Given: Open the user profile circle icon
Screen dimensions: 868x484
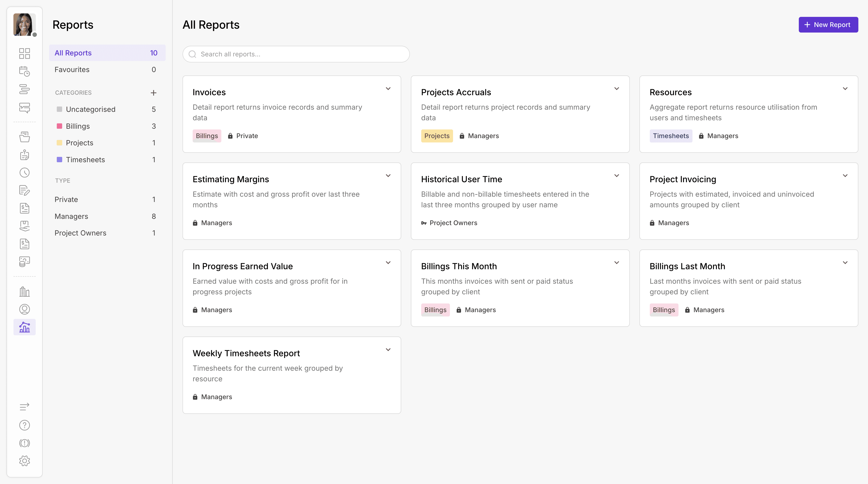Looking at the screenshot, I should (24, 309).
